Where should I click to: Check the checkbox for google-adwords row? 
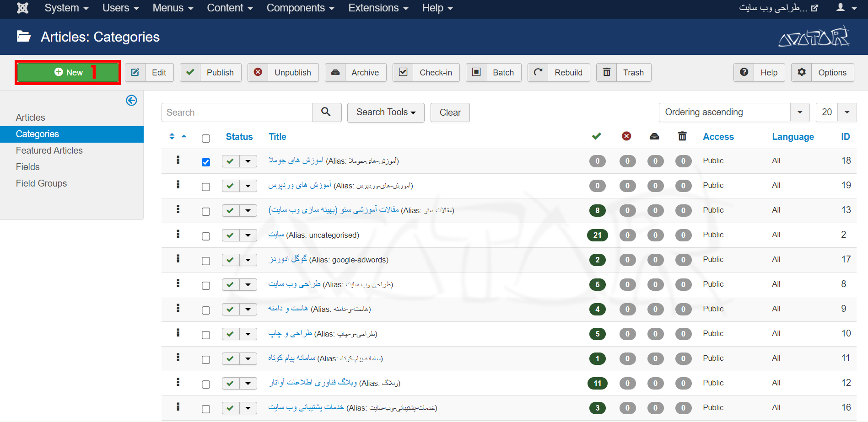click(x=206, y=261)
